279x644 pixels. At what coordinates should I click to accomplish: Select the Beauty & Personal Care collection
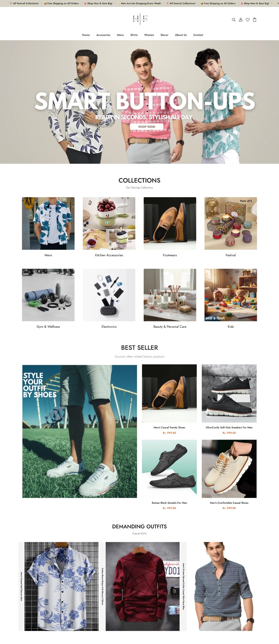(170, 295)
